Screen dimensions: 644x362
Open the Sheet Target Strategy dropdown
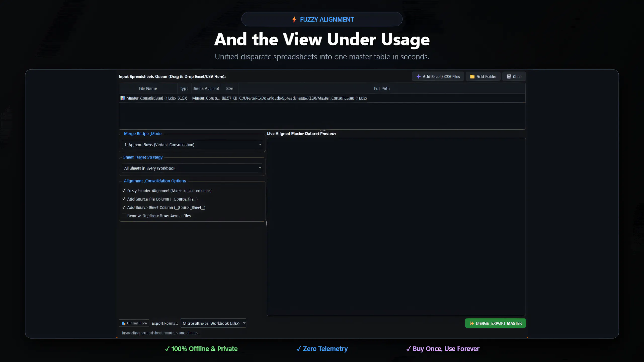coord(192,168)
